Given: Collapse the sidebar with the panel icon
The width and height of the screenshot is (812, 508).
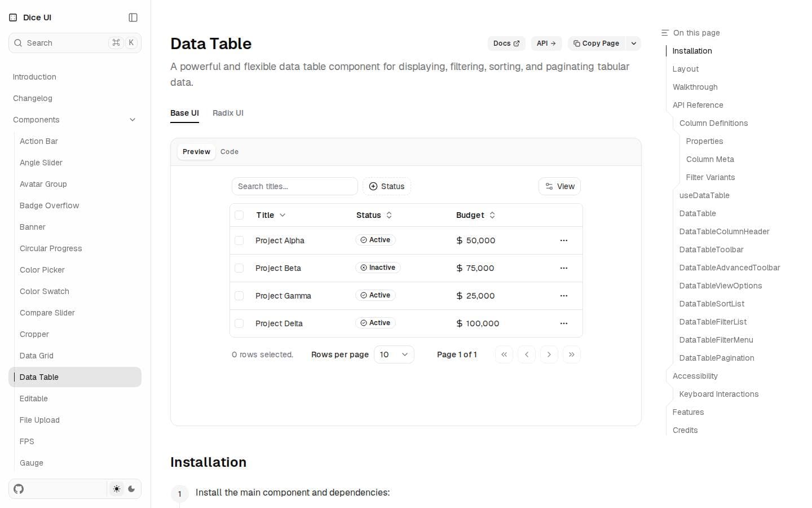Looking at the screenshot, I should 133,17.
